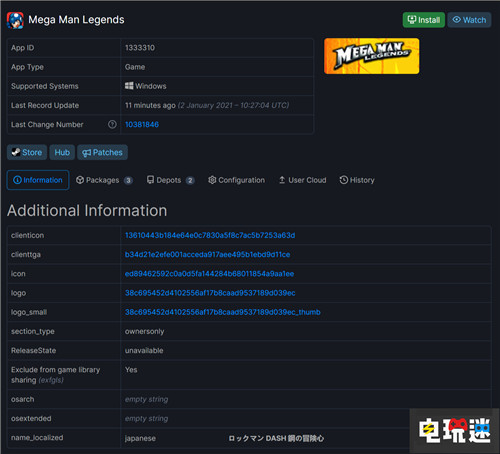This screenshot has height=454, width=500.
Task: Click the ReleaseState value unavailable
Action: (x=144, y=351)
